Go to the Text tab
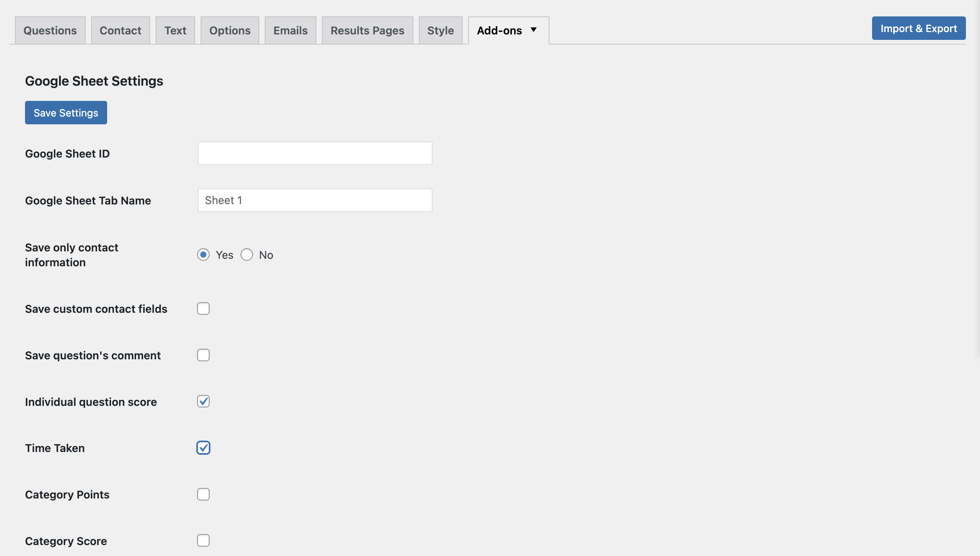This screenshot has width=980, height=556. [x=175, y=30]
